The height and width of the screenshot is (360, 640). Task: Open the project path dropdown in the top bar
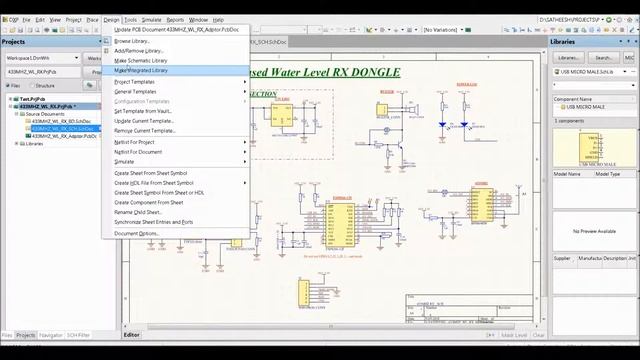tap(603, 20)
